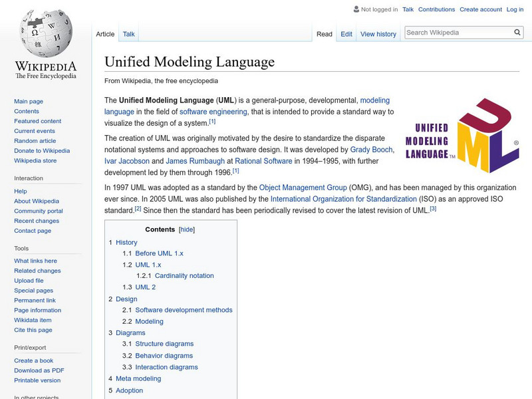This screenshot has height=399, width=532.
Task: Open the Edit tab
Action: tap(346, 34)
